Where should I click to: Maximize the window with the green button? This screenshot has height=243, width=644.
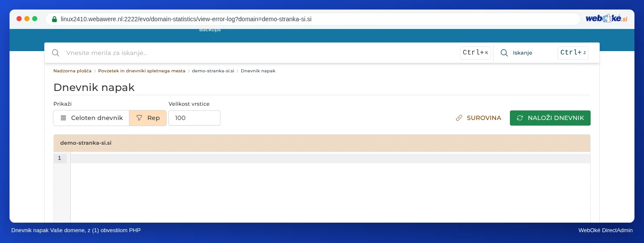click(x=35, y=19)
